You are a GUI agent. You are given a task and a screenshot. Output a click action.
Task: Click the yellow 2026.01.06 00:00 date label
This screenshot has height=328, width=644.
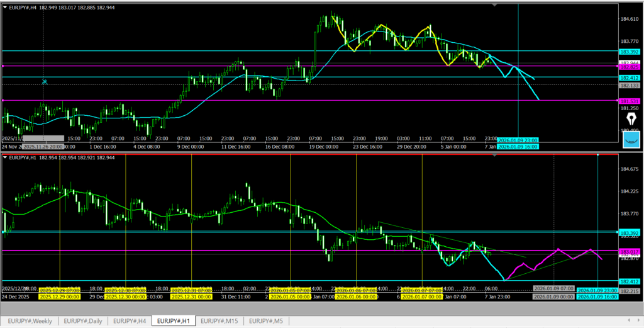click(x=356, y=296)
